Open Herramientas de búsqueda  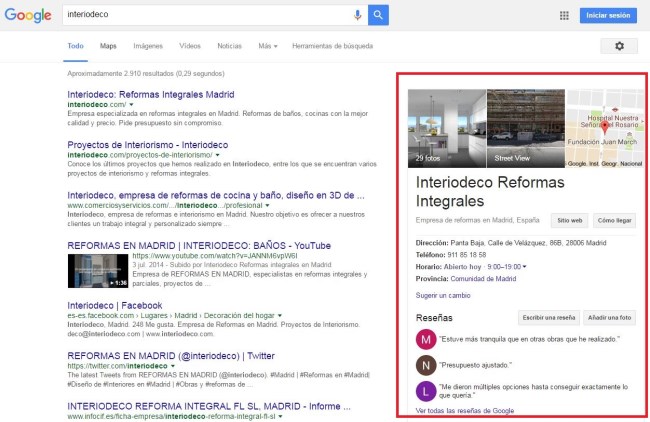point(332,46)
